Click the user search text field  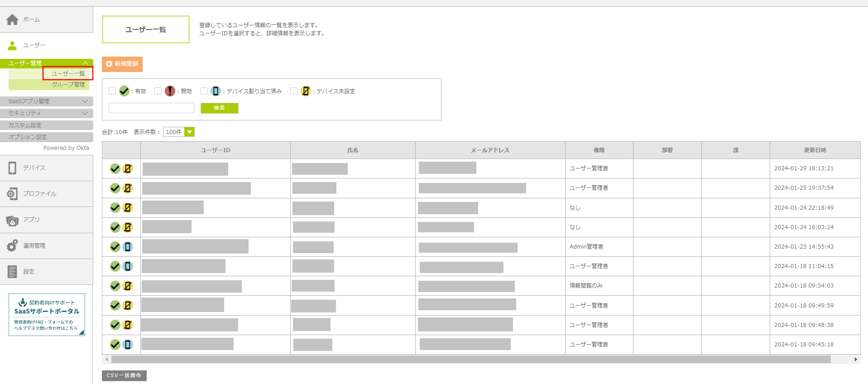coord(151,108)
